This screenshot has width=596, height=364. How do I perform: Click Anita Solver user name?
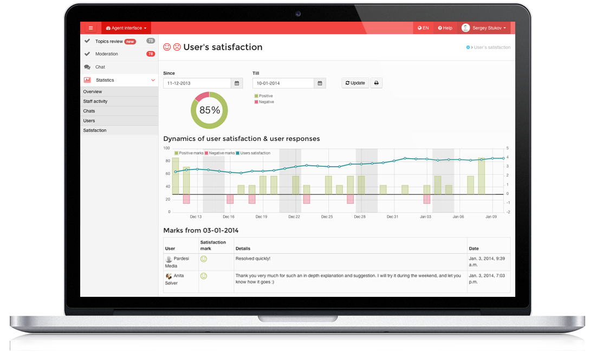174,279
